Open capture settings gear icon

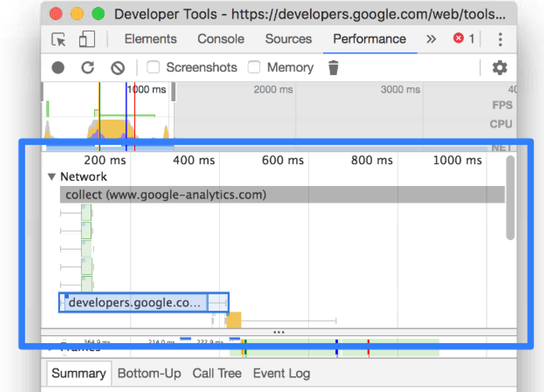click(500, 68)
